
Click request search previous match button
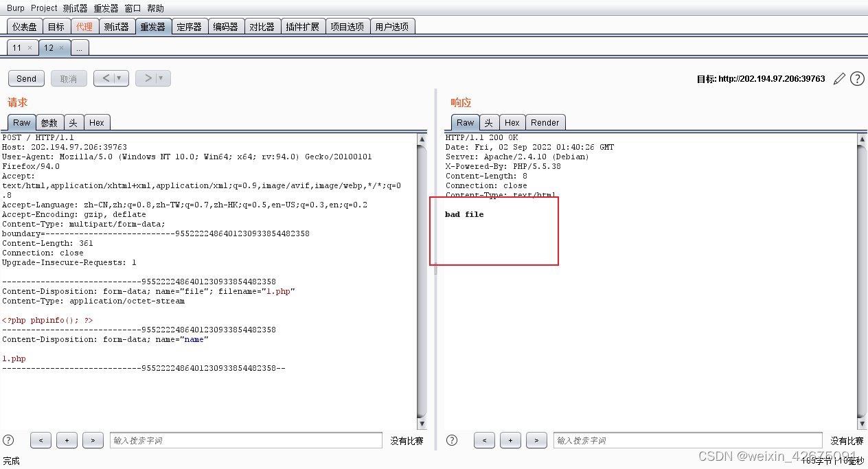[41, 440]
